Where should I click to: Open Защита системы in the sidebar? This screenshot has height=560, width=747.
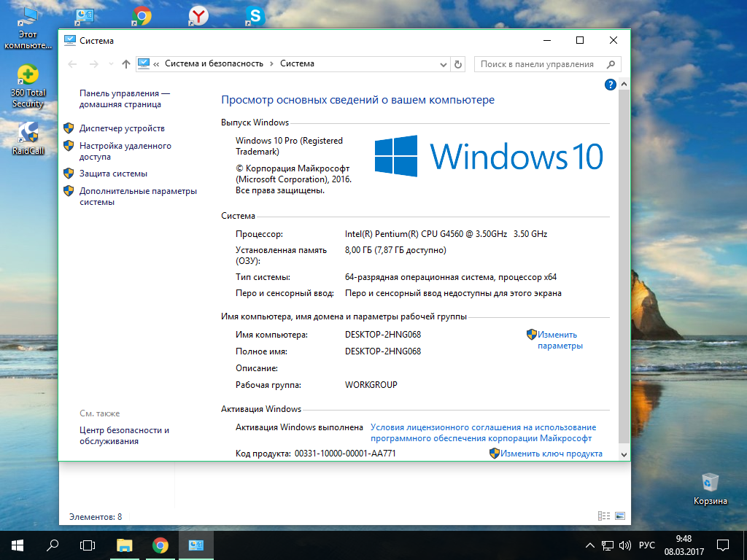(113, 174)
